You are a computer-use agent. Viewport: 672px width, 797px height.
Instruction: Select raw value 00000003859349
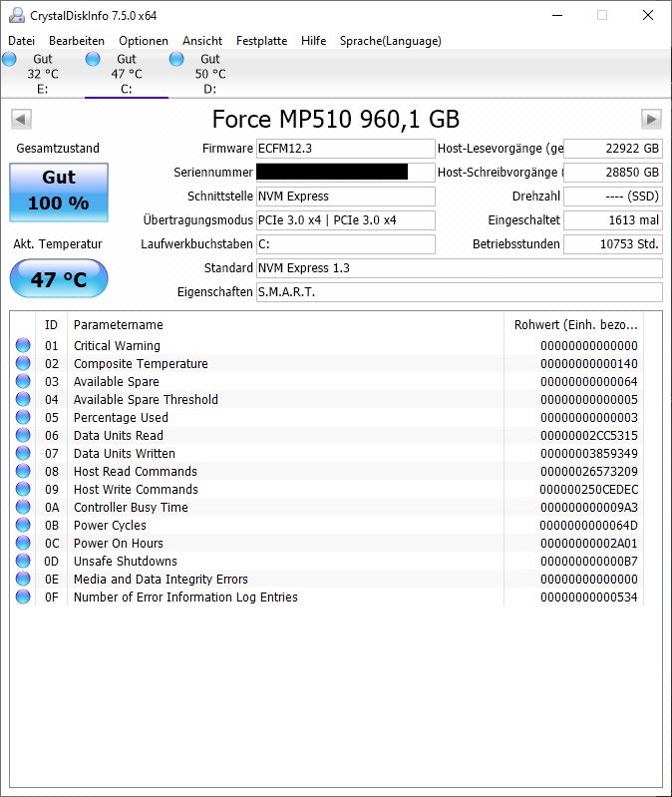[x=588, y=454]
